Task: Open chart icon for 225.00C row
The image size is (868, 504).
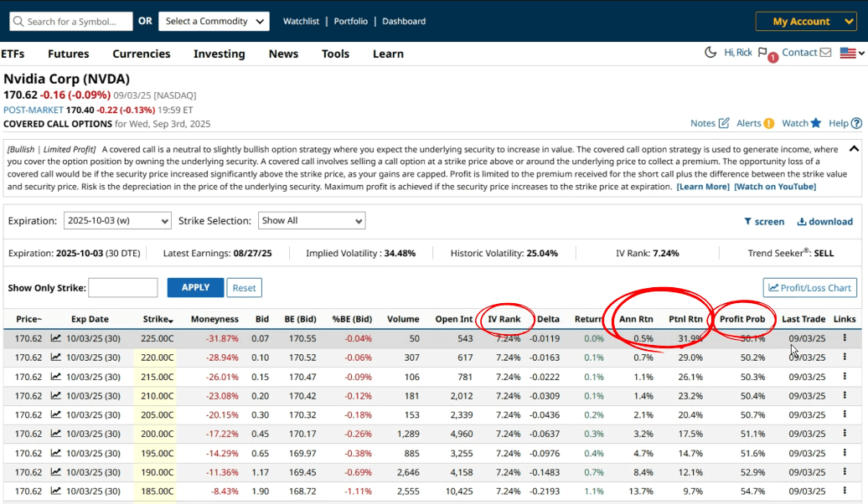Action: click(x=56, y=338)
